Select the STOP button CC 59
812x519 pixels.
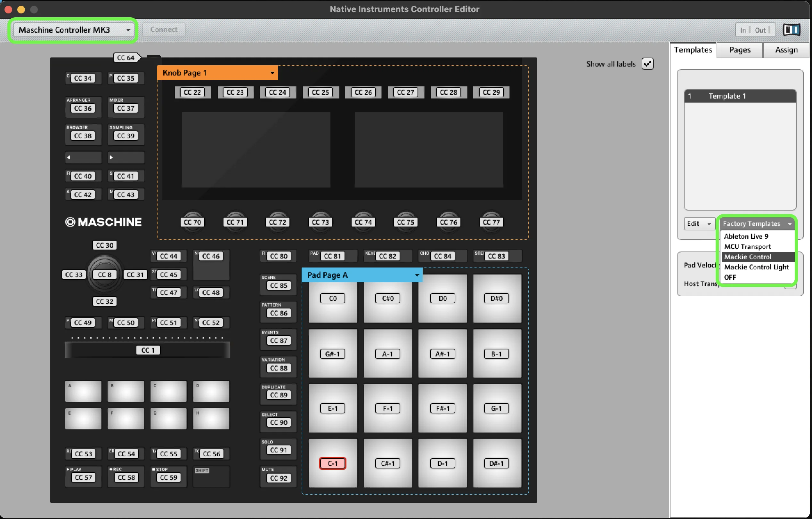coord(169,476)
